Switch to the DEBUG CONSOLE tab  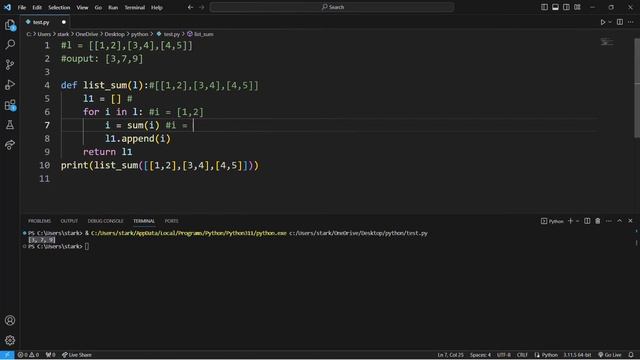tap(105, 221)
